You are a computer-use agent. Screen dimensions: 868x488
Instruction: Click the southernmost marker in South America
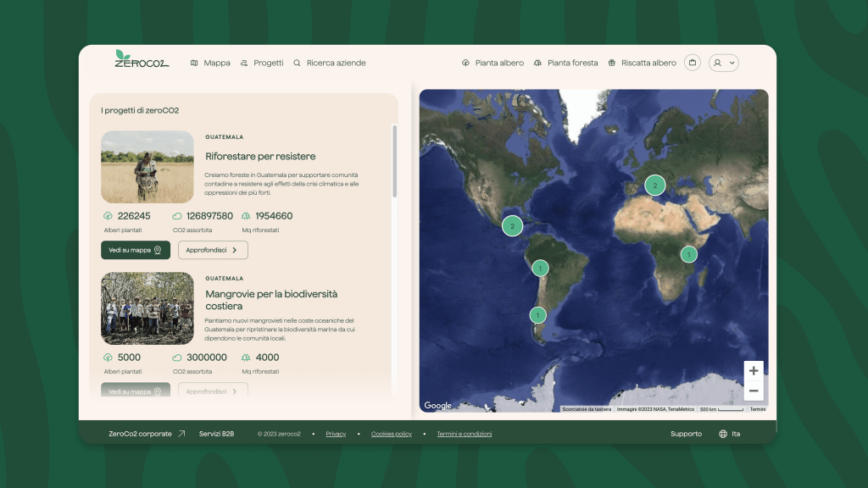[x=537, y=315]
